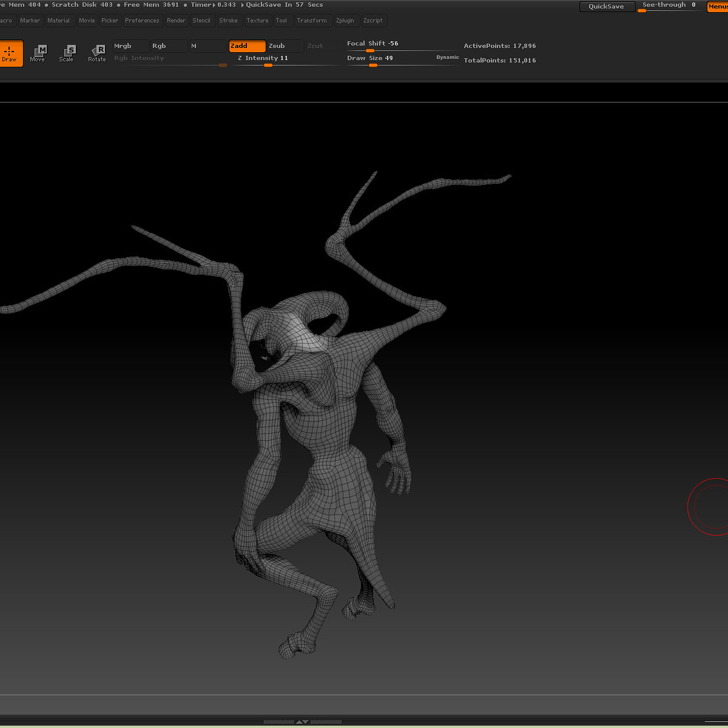This screenshot has width=728, height=728.
Task: Open the Zplugin menu
Action: tap(345, 21)
